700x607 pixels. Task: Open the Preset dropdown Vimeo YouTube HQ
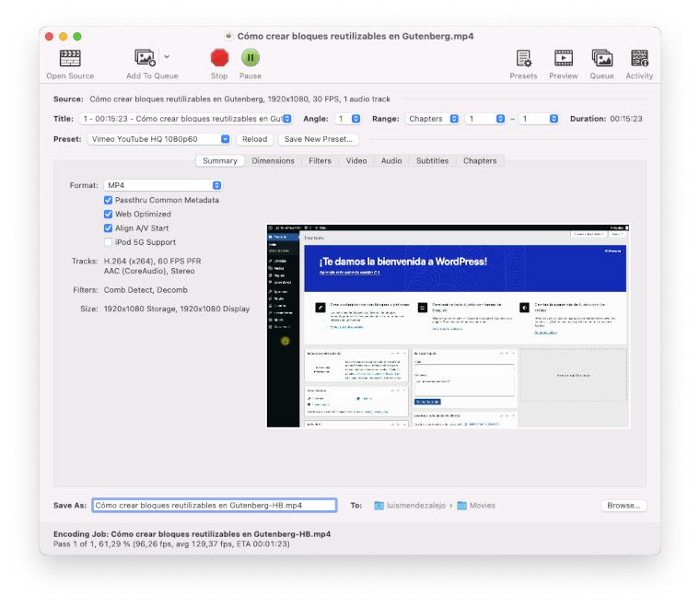pyautogui.click(x=158, y=139)
